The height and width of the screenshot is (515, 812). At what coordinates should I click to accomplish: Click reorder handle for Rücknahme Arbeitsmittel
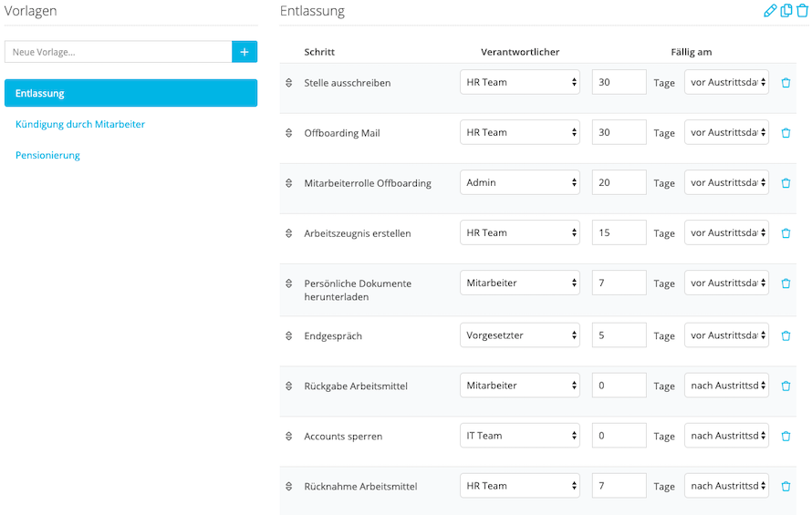(x=289, y=487)
